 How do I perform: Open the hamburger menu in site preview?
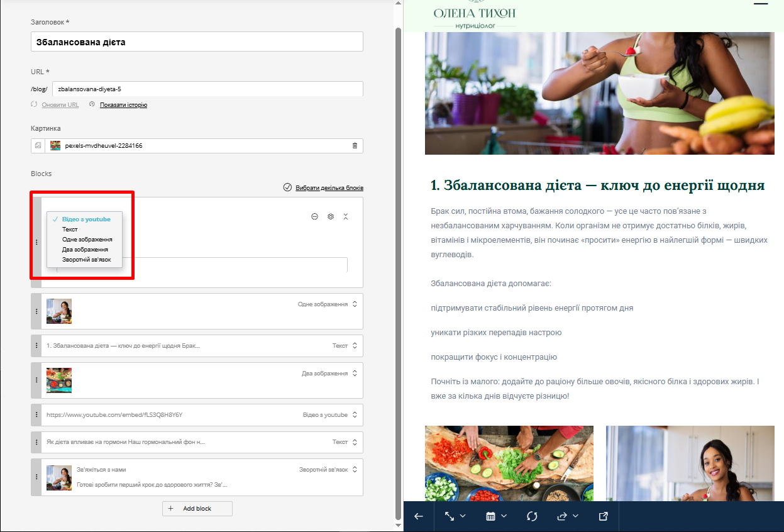[x=761, y=4]
